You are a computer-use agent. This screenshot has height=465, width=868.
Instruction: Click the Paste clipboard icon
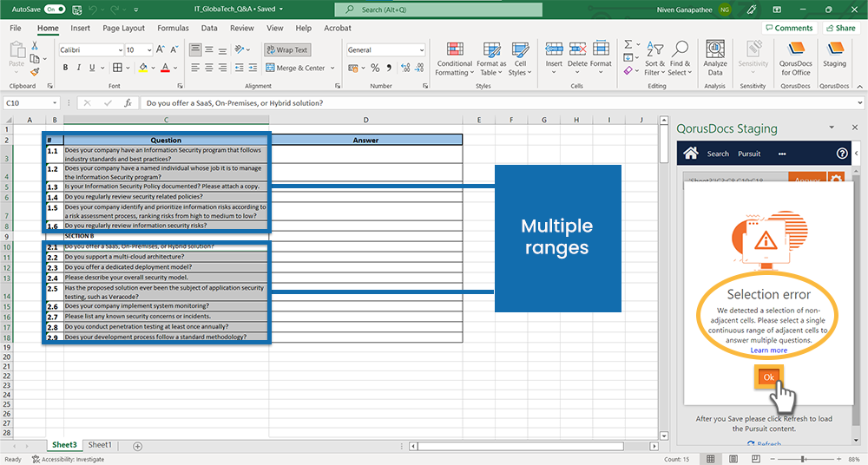16,49
